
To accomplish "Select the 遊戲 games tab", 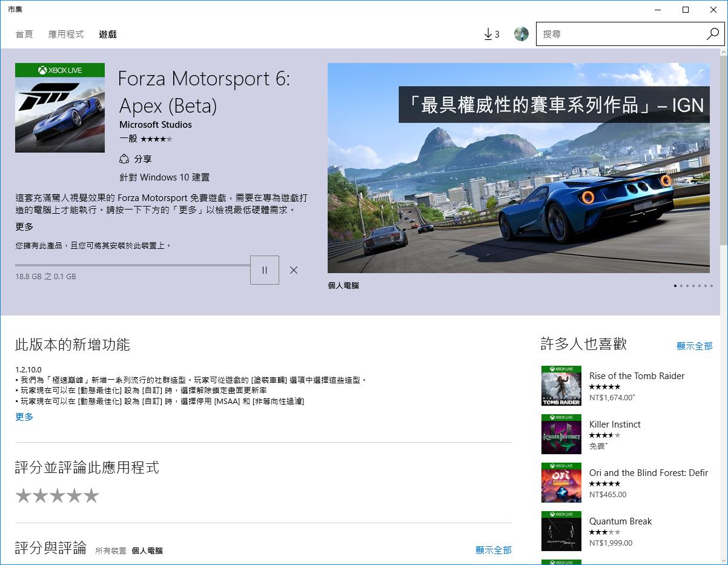I will click(108, 35).
